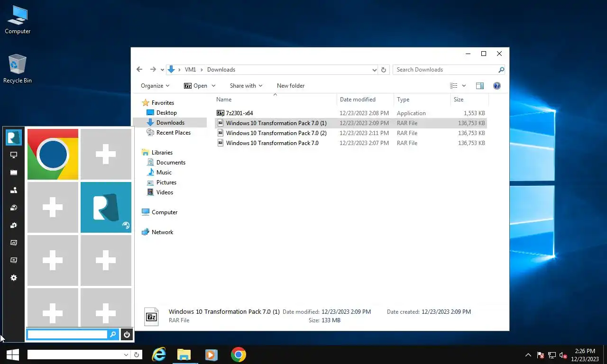The height and width of the screenshot is (364, 607).
Task: Open the user accounts icon in start sidebar
Action: 14,190
